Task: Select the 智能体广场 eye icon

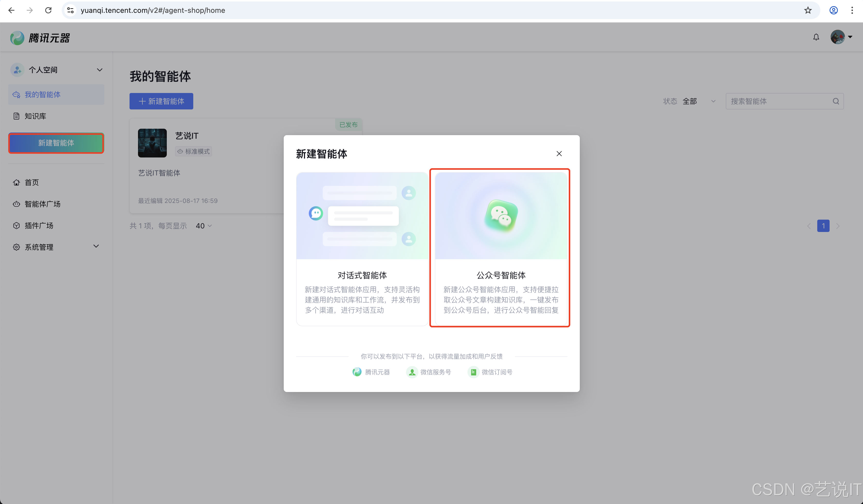Action: click(16, 204)
